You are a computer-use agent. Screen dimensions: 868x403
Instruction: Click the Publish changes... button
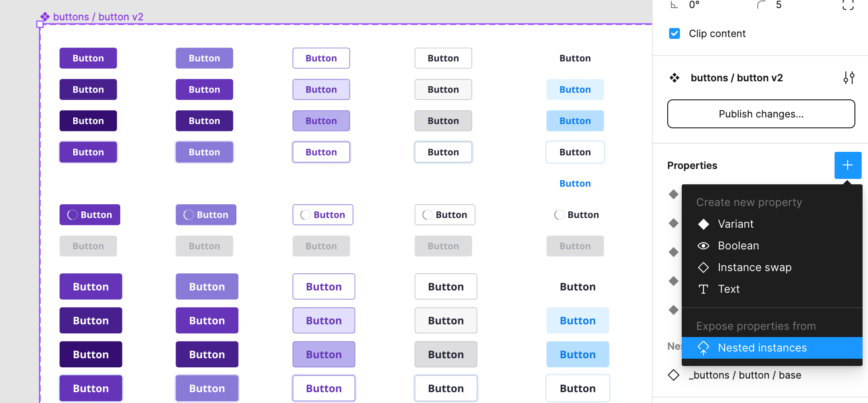[761, 114]
